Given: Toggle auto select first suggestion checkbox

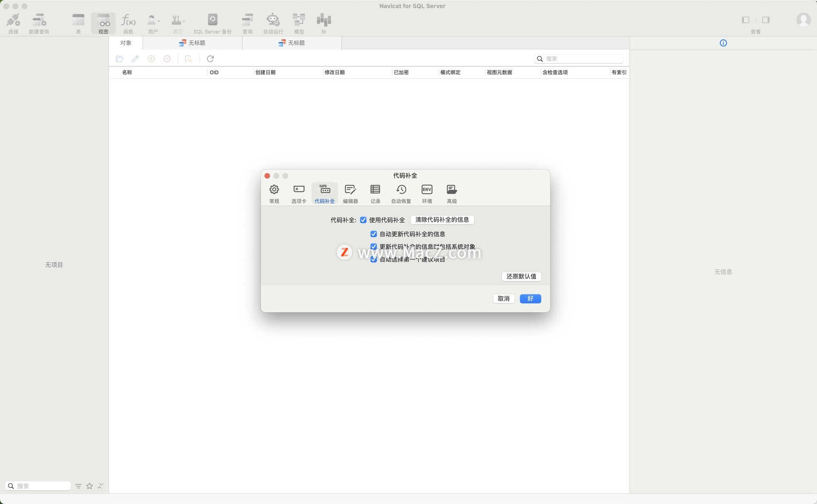Looking at the screenshot, I should point(374,259).
